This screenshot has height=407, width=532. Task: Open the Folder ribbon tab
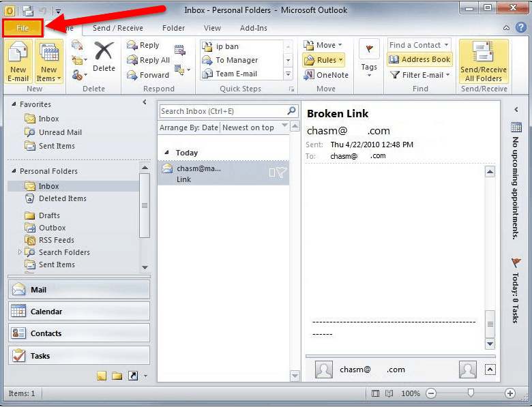pos(173,28)
